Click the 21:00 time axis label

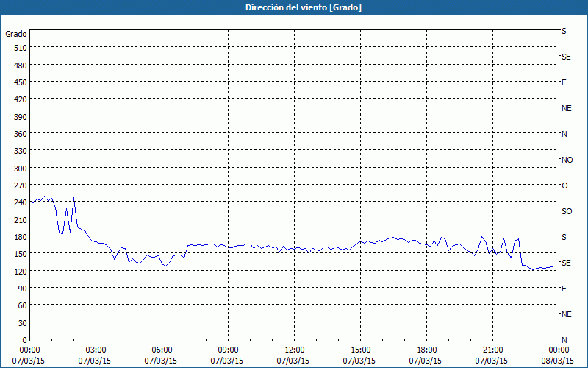tap(492, 350)
